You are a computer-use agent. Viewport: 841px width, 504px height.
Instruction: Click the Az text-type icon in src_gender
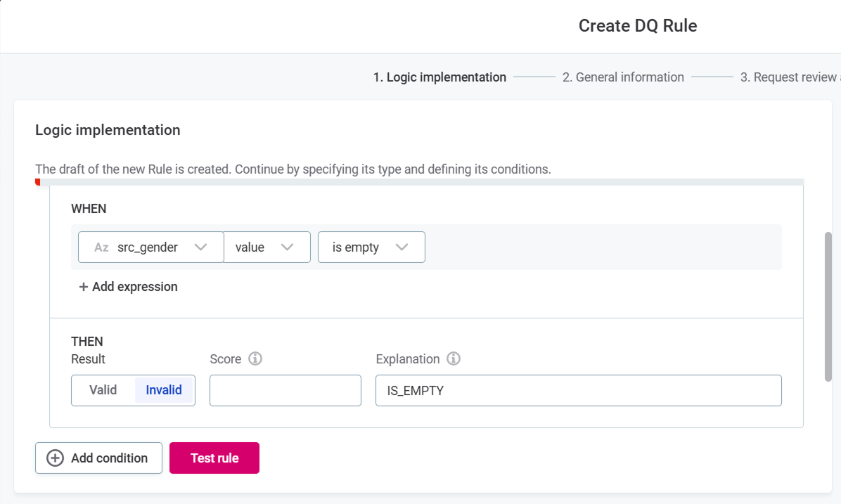tap(101, 247)
